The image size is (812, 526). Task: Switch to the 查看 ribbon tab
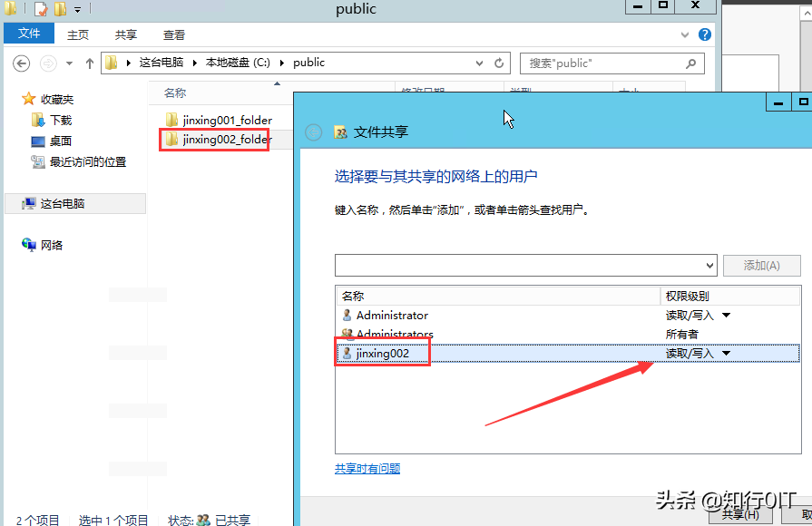pos(173,34)
